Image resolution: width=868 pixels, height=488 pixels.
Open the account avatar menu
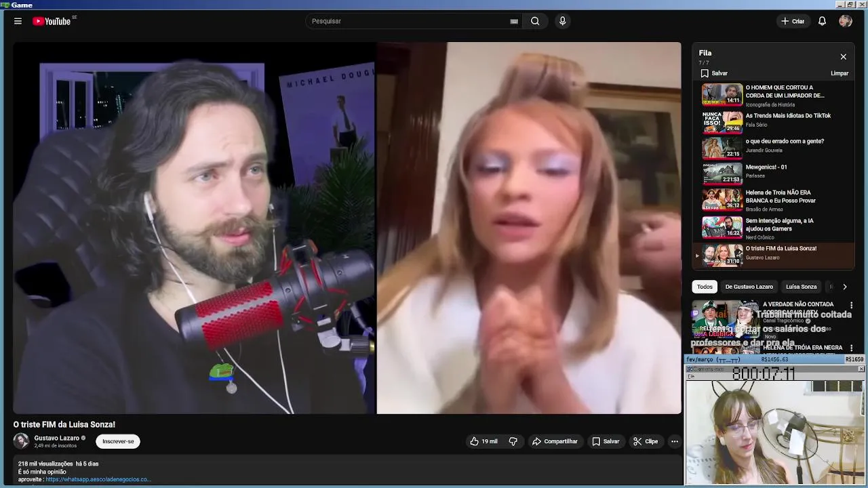point(845,21)
